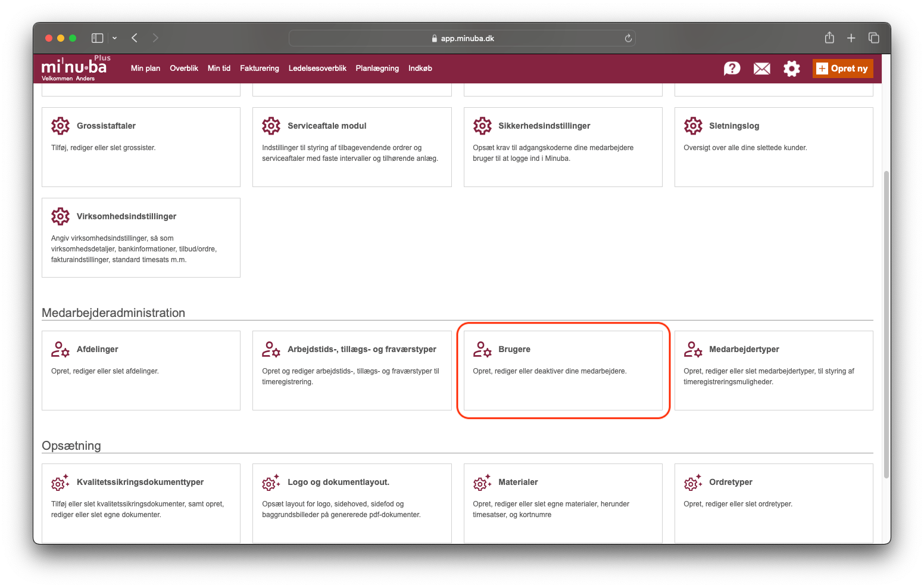
Task: Click the Sikkerhedsindstillinger gear icon
Action: pos(482,126)
